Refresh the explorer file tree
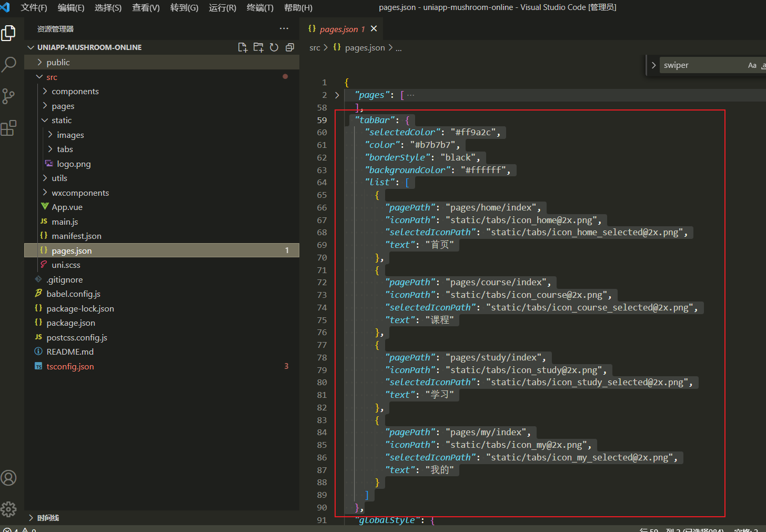Viewport: 766px width, 532px height. [x=274, y=47]
